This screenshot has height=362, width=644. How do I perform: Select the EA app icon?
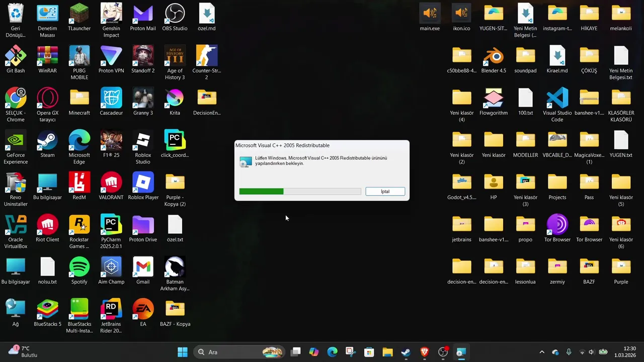point(143,313)
